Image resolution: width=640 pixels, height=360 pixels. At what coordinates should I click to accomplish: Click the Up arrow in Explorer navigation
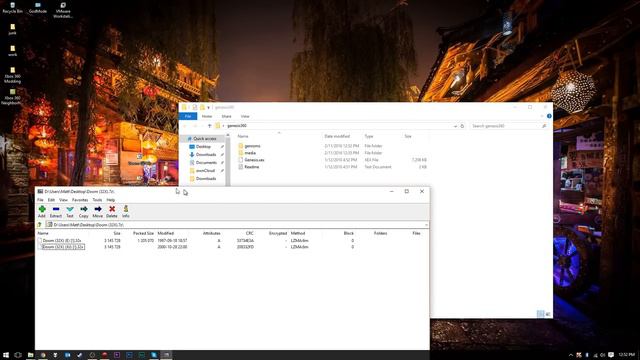[209, 126]
